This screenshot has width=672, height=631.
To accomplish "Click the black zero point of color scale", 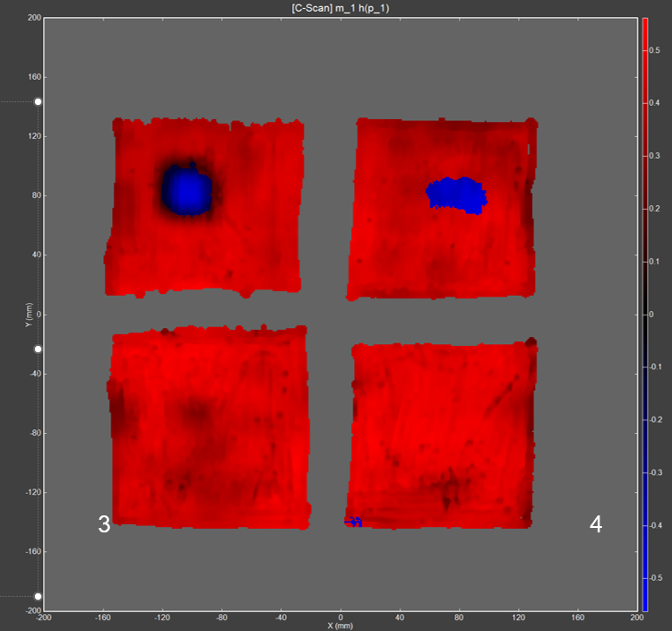I will (x=644, y=315).
